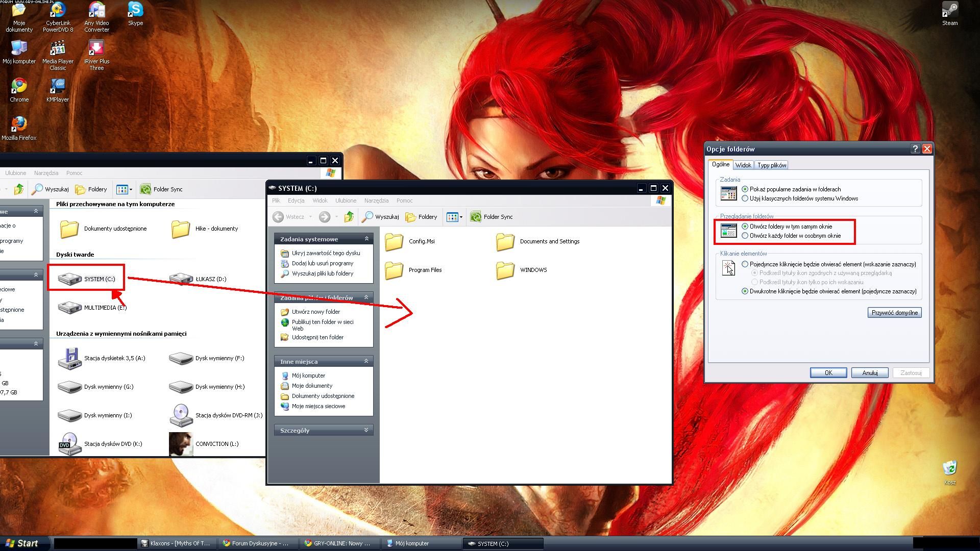This screenshot has height=551, width=980.
Task: Open the Kosz recycle bin
Action: (949, 472)
